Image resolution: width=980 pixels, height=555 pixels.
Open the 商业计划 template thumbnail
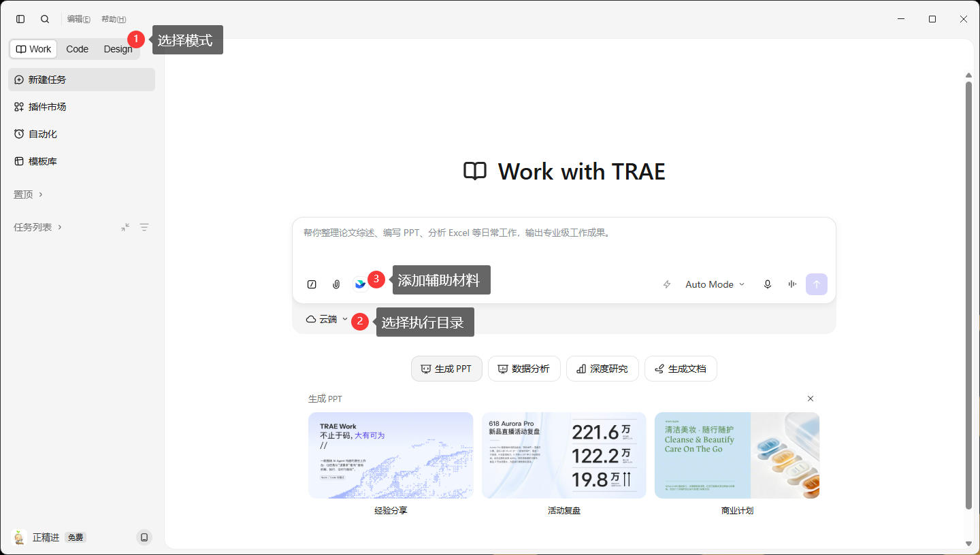point(737,455)
